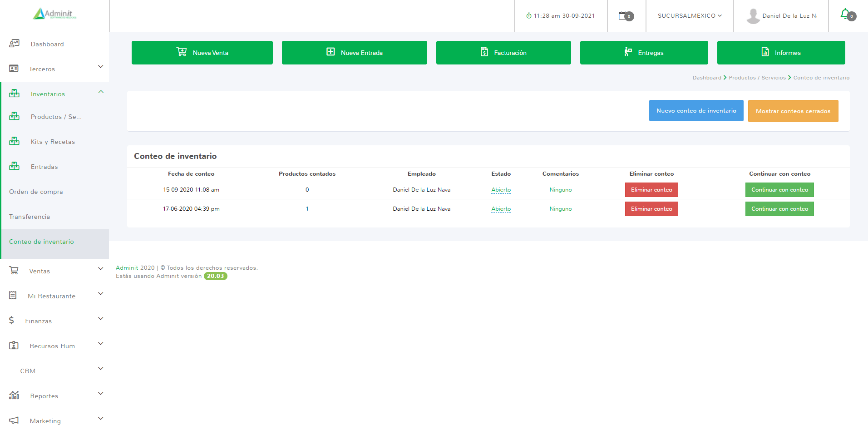Click Nuevo conteo de inventario button
Image resolution: width=868 pixels, height=425 pixels.
click(x=696, y=111)
